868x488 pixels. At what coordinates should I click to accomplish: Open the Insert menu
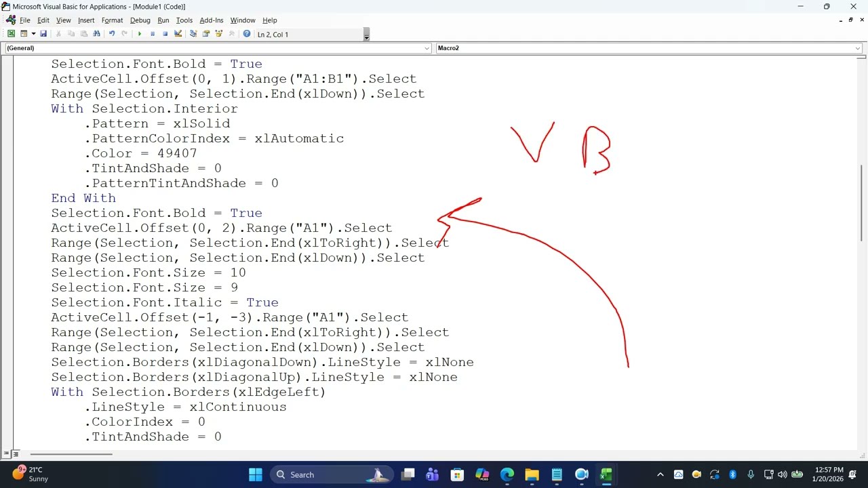pyautogui.click(x=86, y=20)
